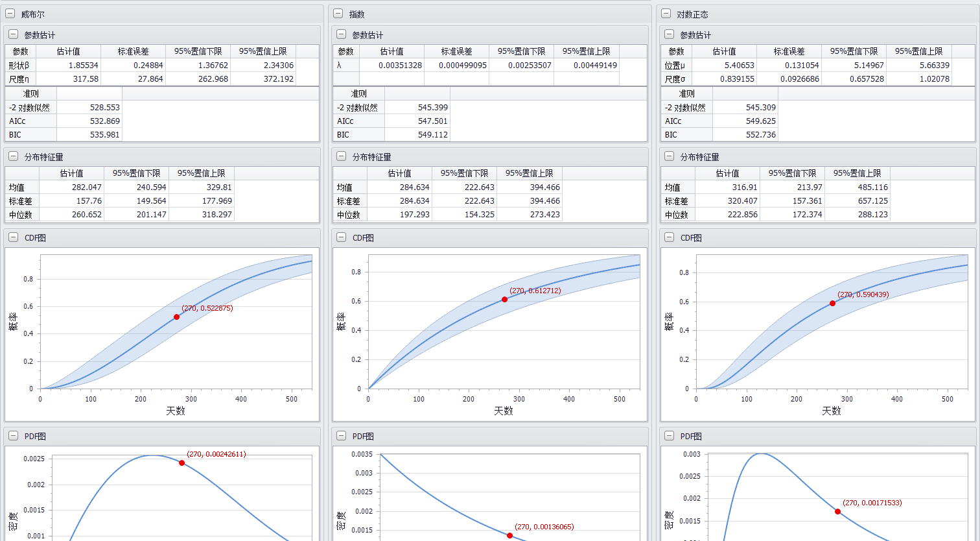Image resolution: width=980 pixels, height=541 pixels.
Task: Collapse 参数估计 section under 对数正态
Action: [669, 35]
